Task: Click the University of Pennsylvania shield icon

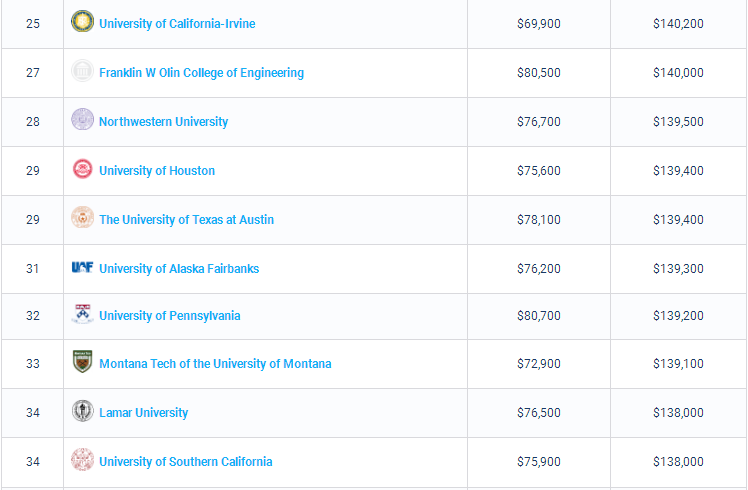Action: [x=82, y=315]
